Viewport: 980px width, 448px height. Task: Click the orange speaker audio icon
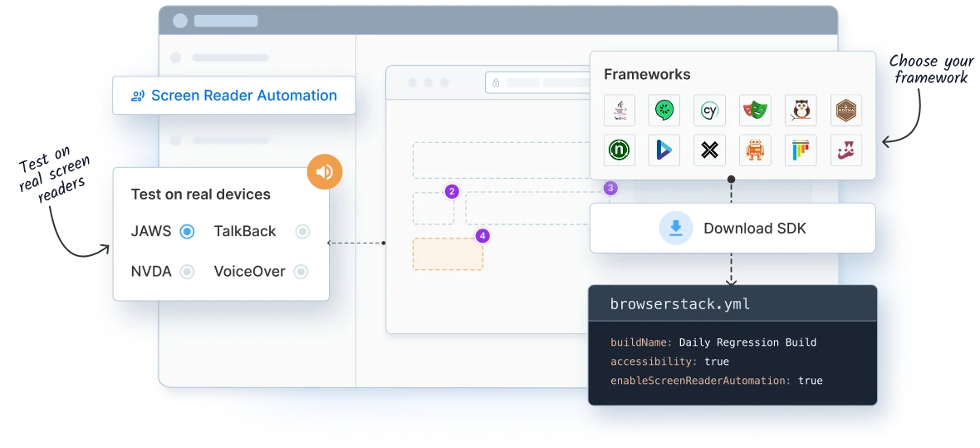tap(325, 171)
